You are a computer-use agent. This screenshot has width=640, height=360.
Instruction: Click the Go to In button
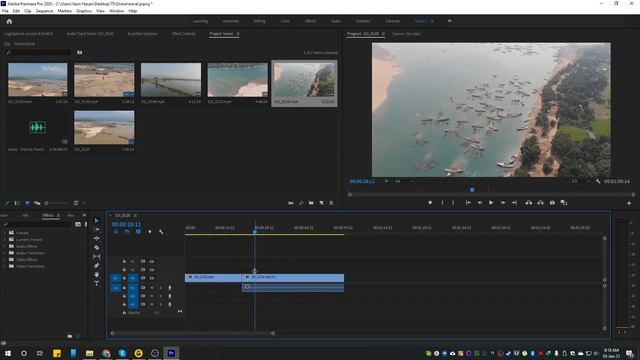(x=468, y=202)
